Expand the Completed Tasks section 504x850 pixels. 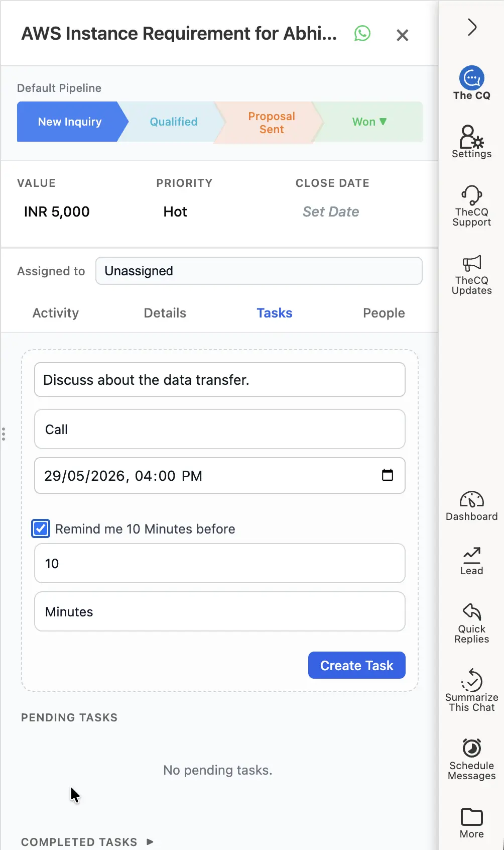87,842
